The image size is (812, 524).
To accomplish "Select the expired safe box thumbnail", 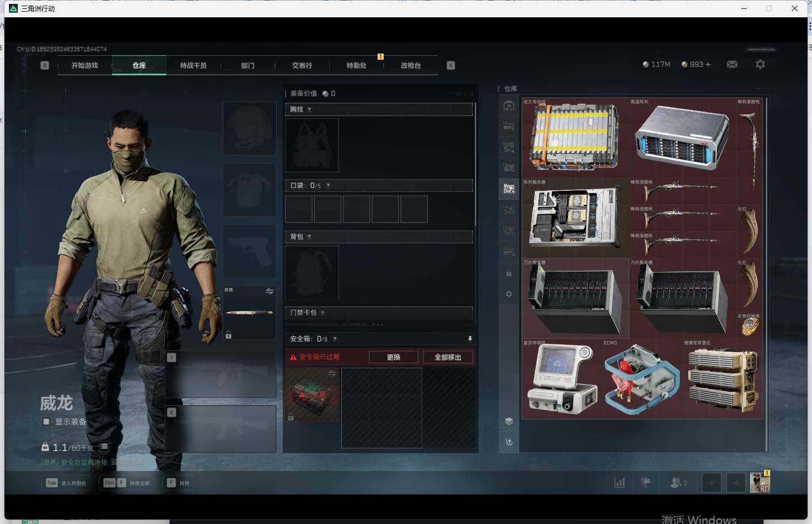I will [x=312, y=395].
